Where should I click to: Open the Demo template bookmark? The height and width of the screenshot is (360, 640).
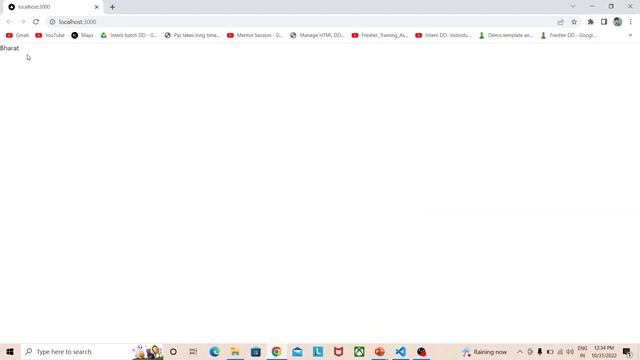[x=506, y=36]
